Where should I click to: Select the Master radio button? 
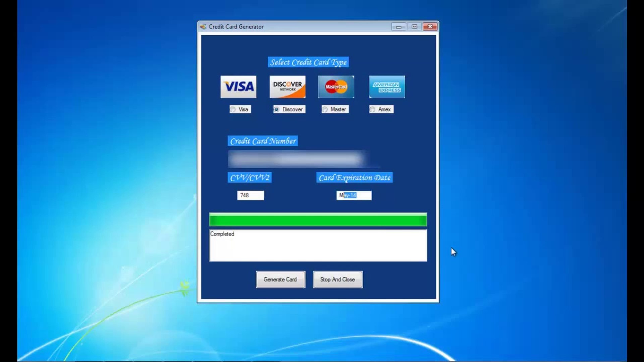pos(325,109)
